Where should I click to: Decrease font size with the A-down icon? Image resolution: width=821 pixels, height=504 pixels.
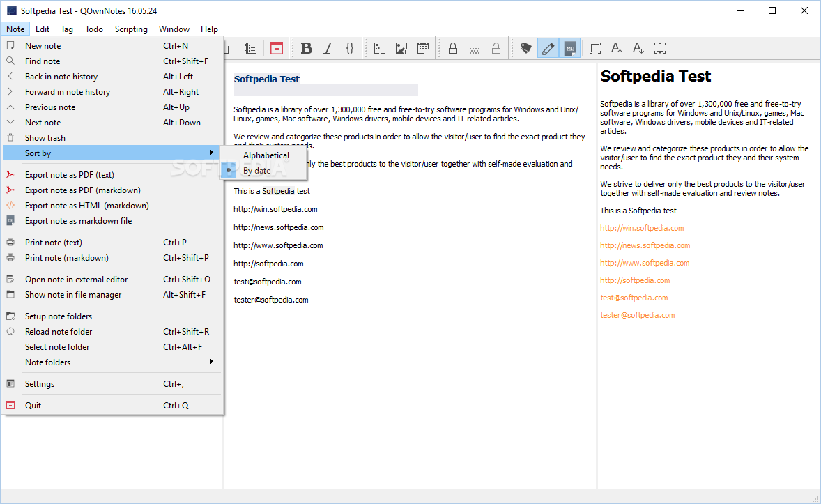(x=638, y=48)
